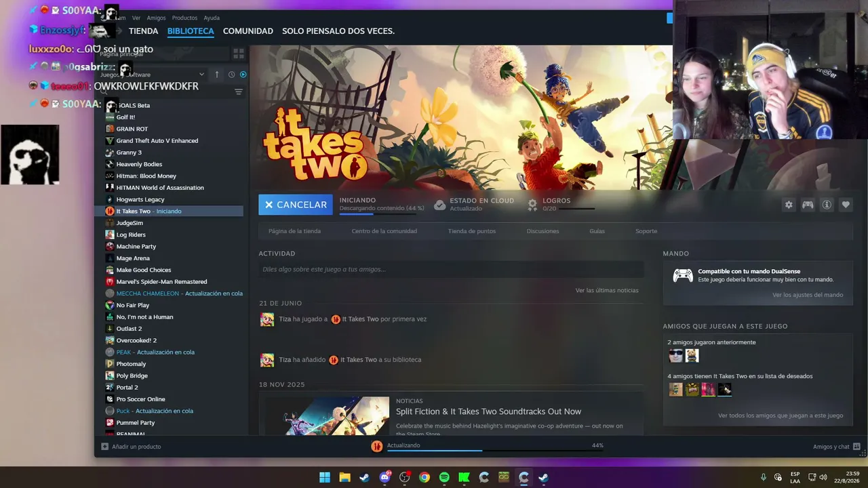Open controller layout icon for It Takes Two
Viewport: 868px width, 488px height.
(808, 205)
